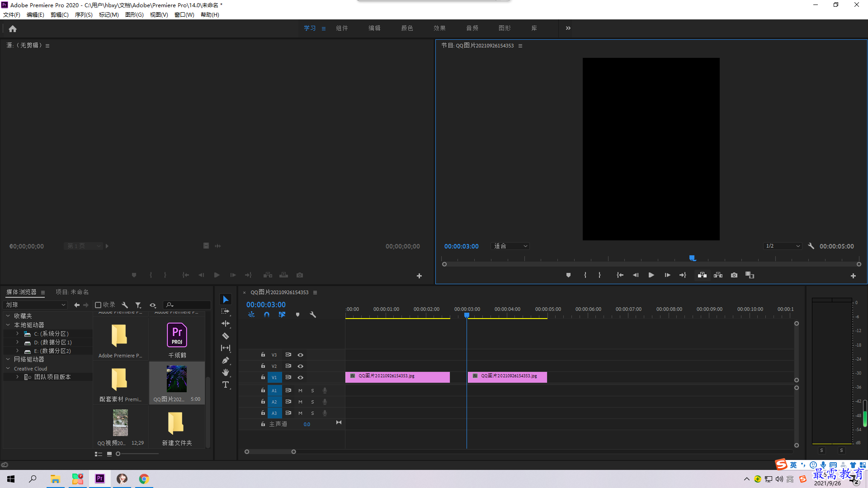Open Program monitor panel menu
The image size is (868, 488).
[520, 46]
